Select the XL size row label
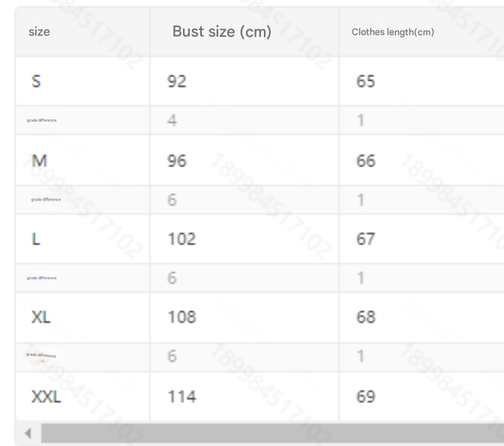This screenshot has height=446, width=504. tap(41, 317)
